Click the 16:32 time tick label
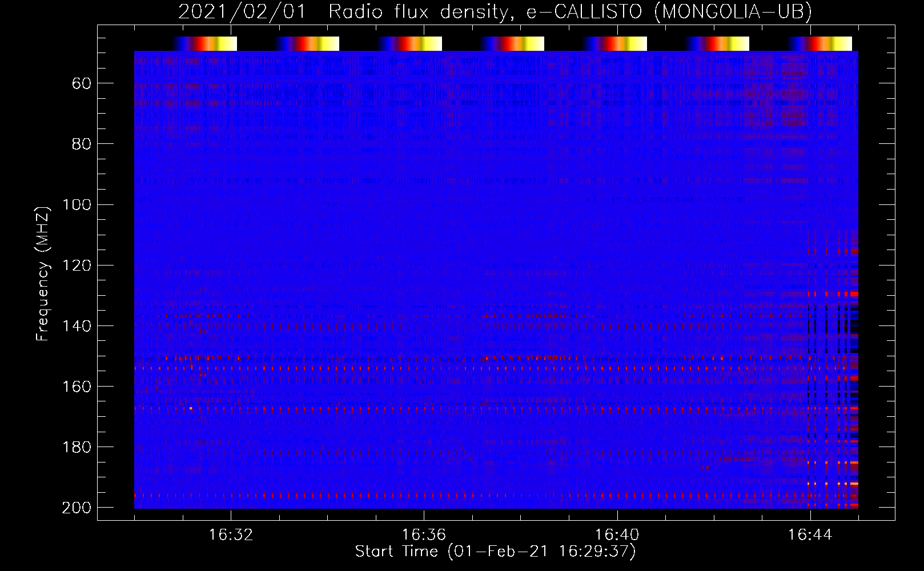The image size is (924, 571). point(231,535)
